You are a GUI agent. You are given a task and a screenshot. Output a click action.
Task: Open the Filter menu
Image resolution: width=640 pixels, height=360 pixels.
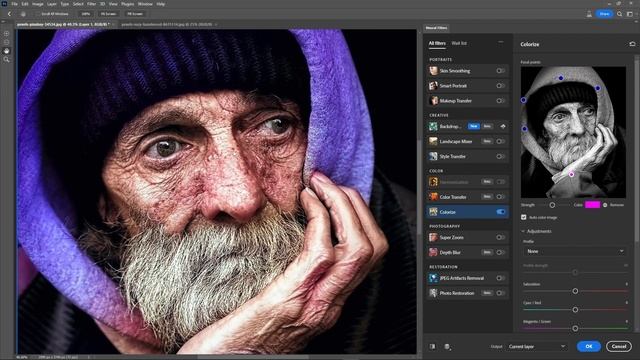coord(91,4)
